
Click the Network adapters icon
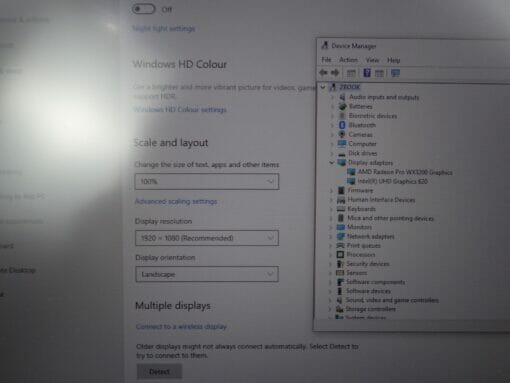click(340, 236)
